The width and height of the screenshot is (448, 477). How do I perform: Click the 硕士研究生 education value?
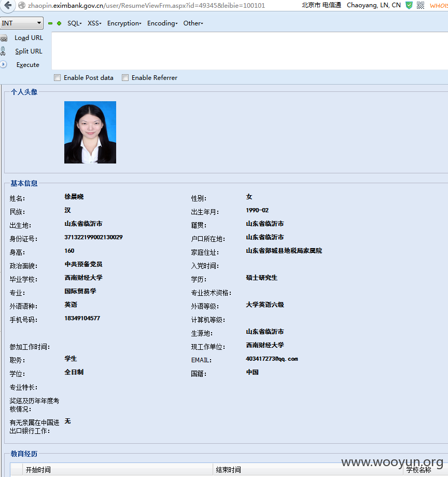[x=261, y=278]
